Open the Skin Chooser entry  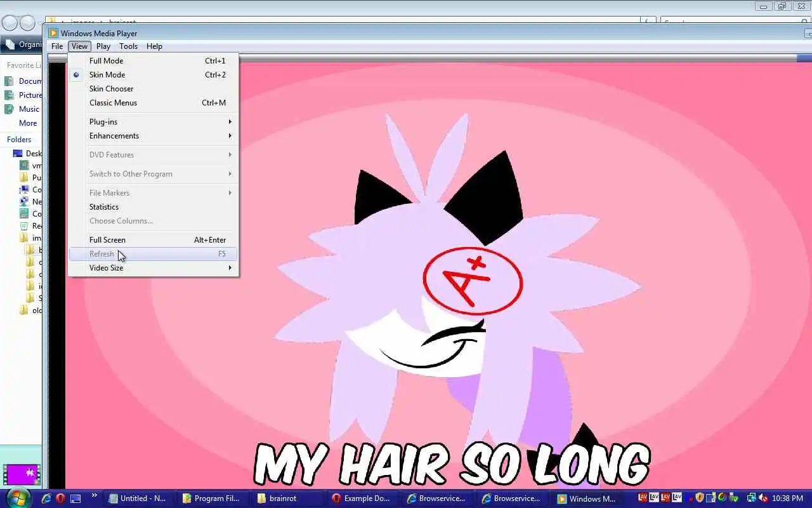coord(153,89)
